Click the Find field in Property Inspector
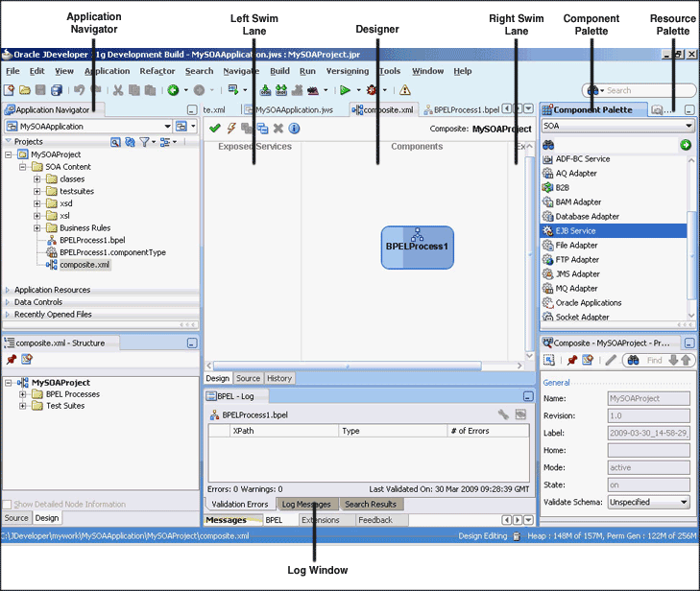700x591 pixels. (654, 360)
